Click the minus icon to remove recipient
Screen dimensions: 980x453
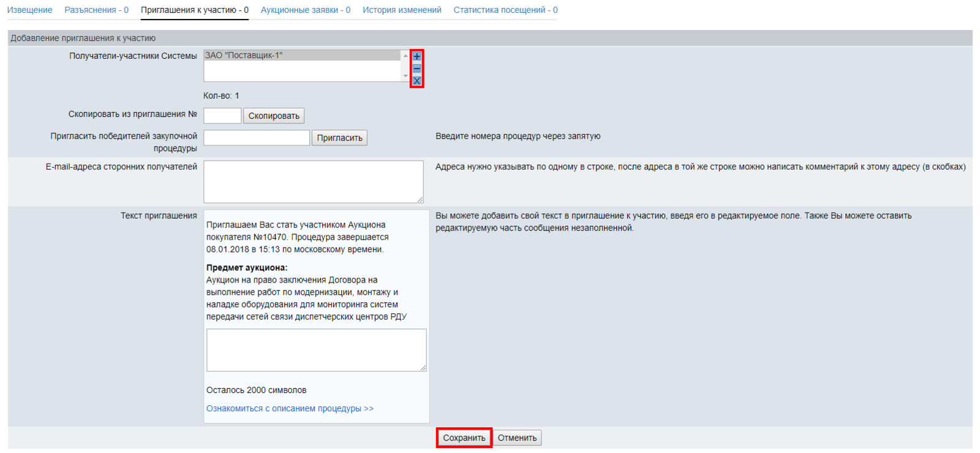417,69
